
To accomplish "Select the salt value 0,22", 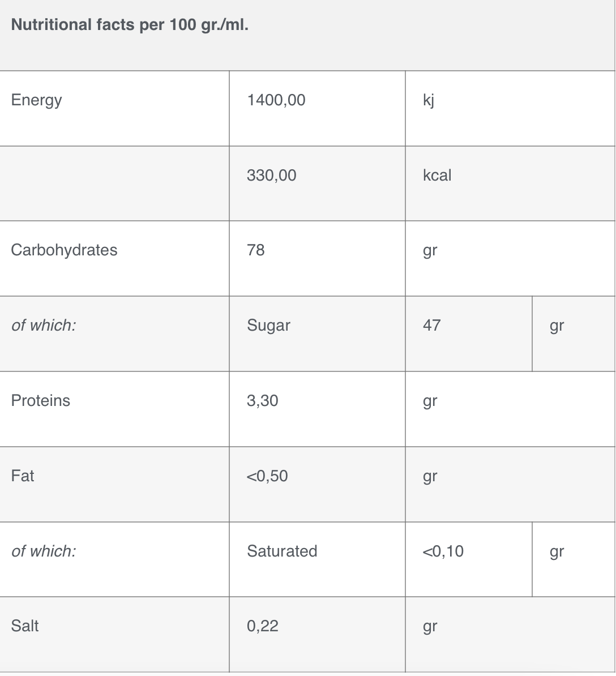I will click(263, 626).
